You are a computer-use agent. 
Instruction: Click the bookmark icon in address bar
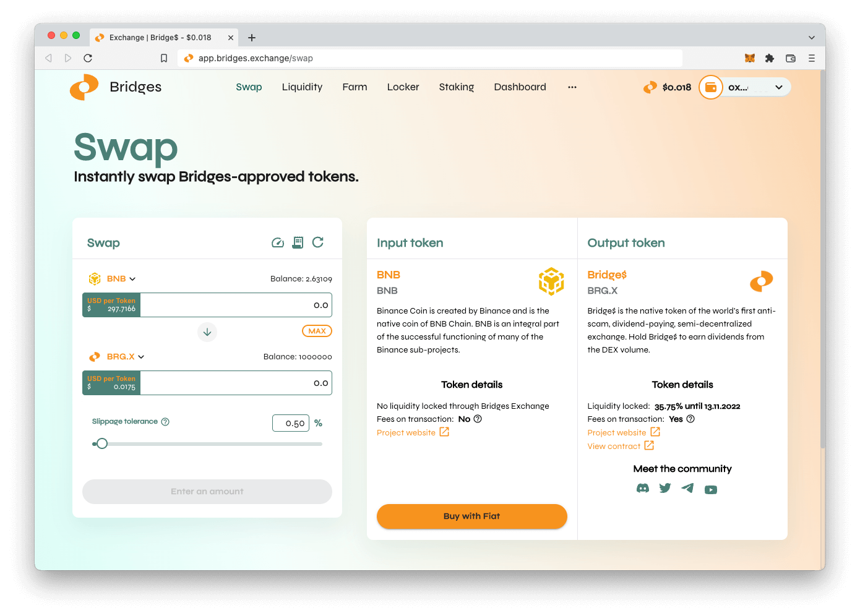coord(164,58)
